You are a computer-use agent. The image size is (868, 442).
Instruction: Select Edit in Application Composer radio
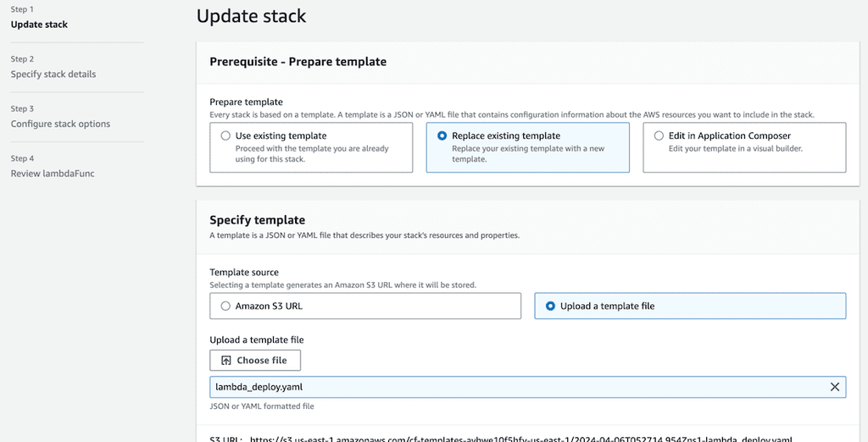(x=659, y=135)
